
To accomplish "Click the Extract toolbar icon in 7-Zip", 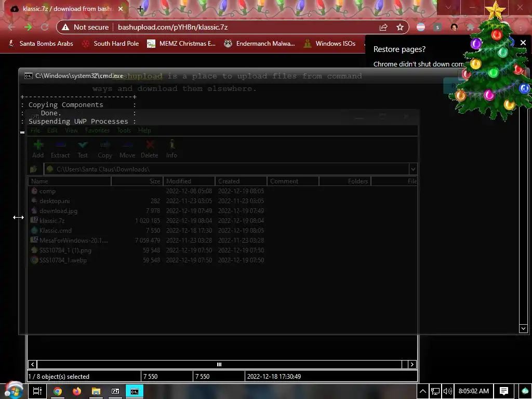I will coord(60,145).
